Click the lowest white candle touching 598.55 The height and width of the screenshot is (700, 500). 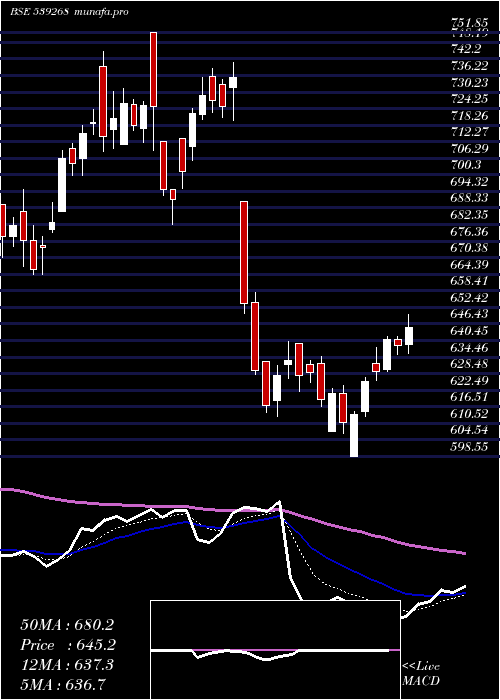(354, 435)
